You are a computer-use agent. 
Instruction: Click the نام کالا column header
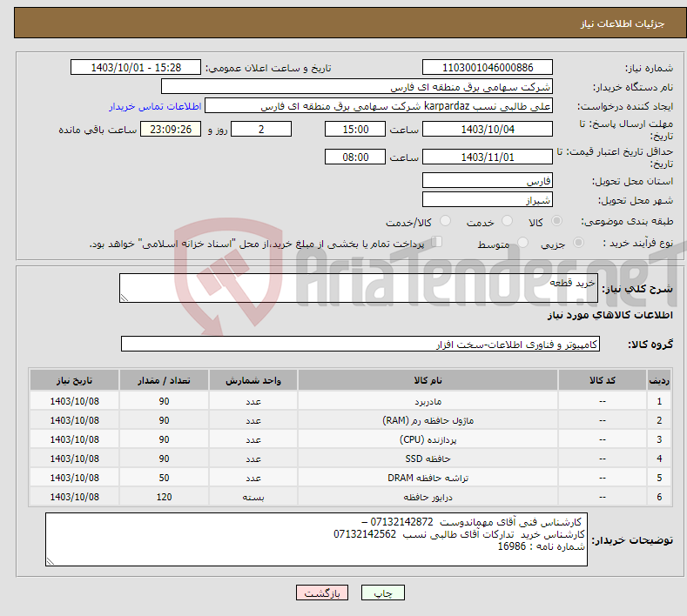click(428, 380)
